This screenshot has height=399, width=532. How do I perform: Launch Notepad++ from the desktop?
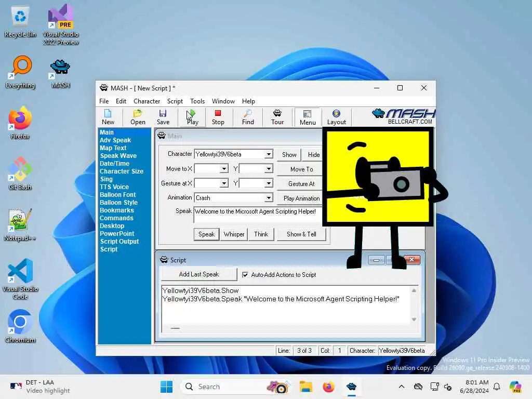pos(20,224)
